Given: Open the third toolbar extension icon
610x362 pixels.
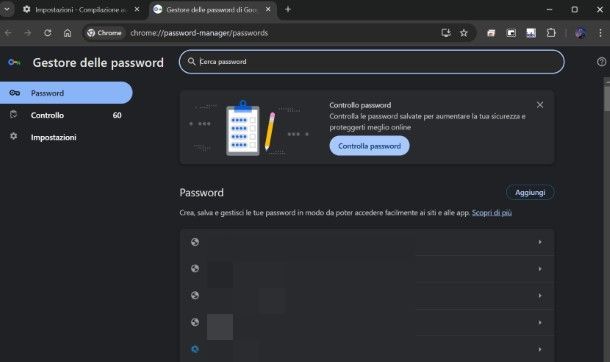Looking at the screenshot, I should [x=531, y=33].
